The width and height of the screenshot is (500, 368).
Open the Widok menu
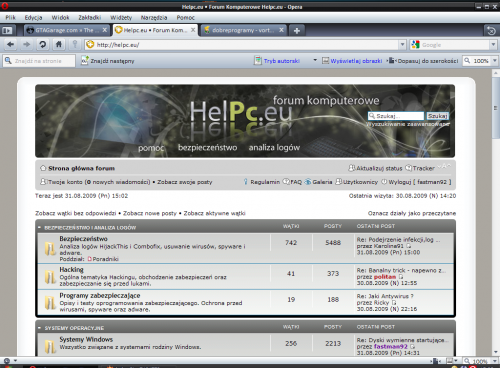(60, 17)
